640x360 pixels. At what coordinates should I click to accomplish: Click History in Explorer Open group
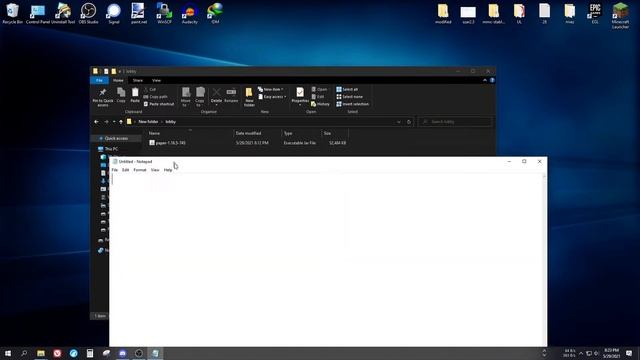320,104
